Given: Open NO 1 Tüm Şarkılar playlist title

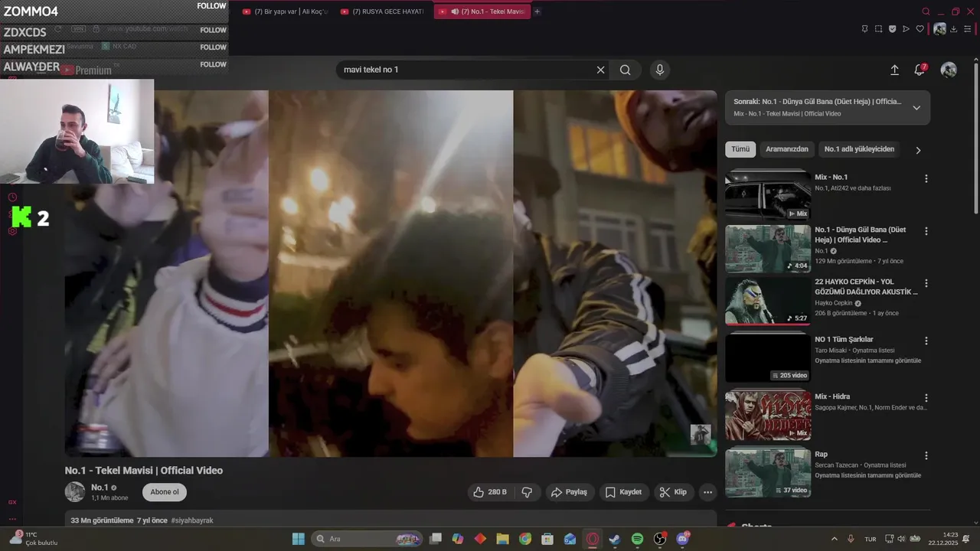Looking at the screenshot, I should click(844, 339).
